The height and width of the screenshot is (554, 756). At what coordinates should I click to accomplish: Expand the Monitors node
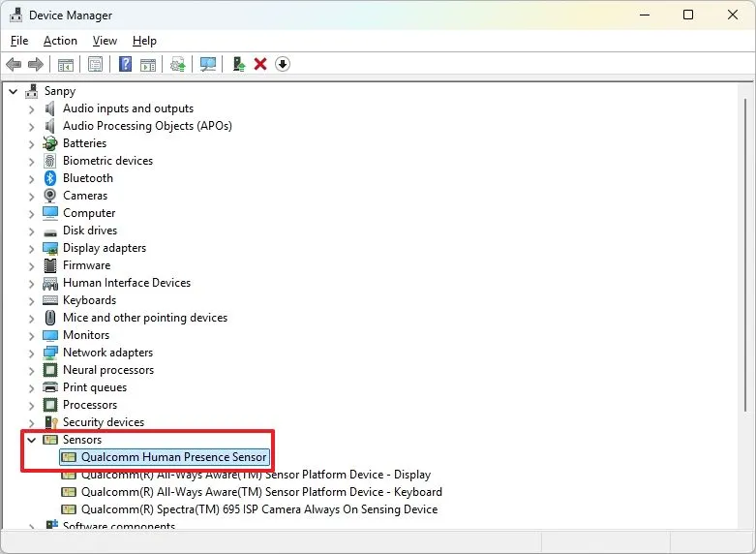[x=31, y=336]
